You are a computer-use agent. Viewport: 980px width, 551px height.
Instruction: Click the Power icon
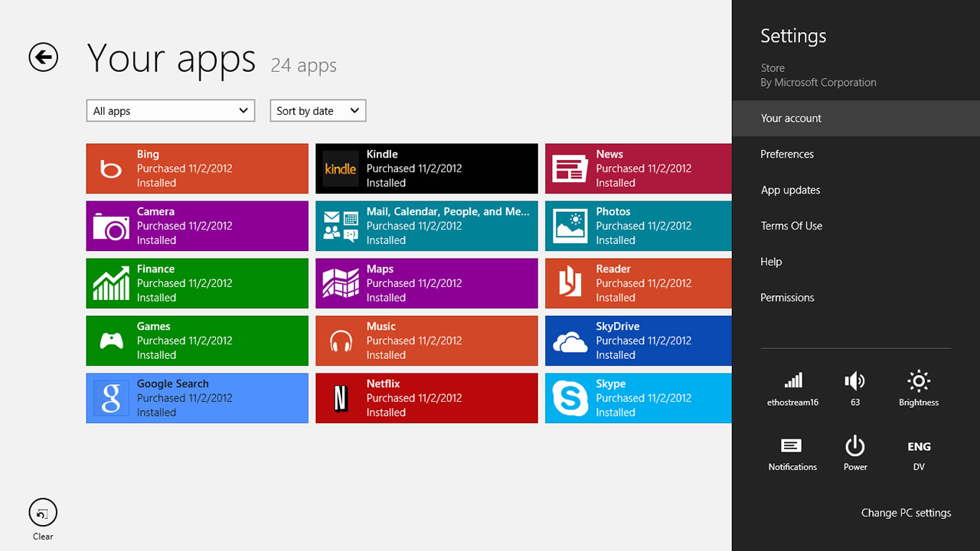(x=854, y=446)
